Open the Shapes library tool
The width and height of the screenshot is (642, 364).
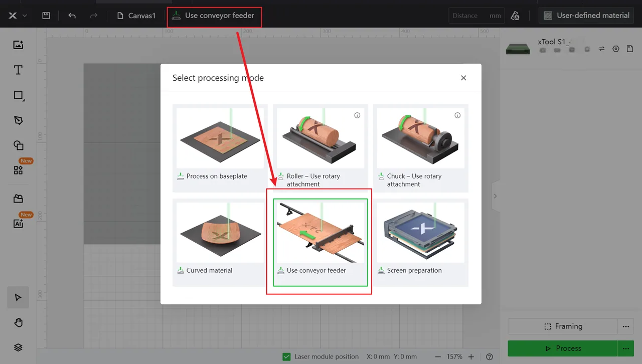tap(18, 145)
